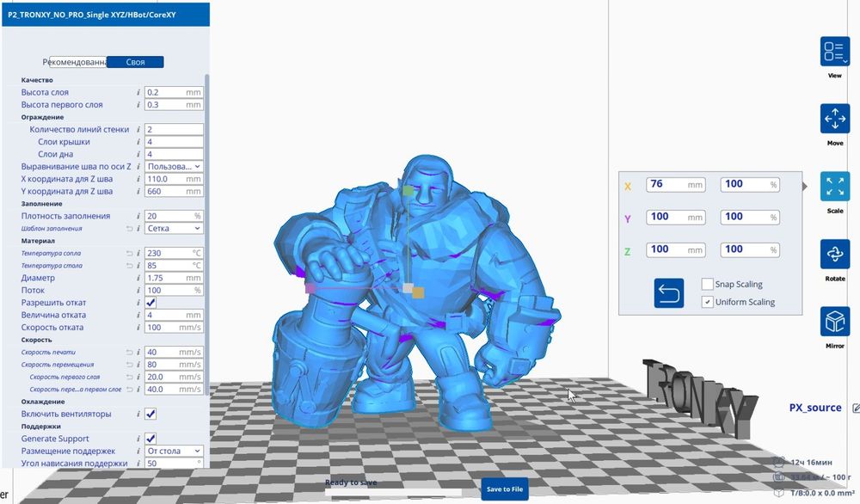Collapse Scale panel with side triangle
The image size is (860, 504).
804,187
